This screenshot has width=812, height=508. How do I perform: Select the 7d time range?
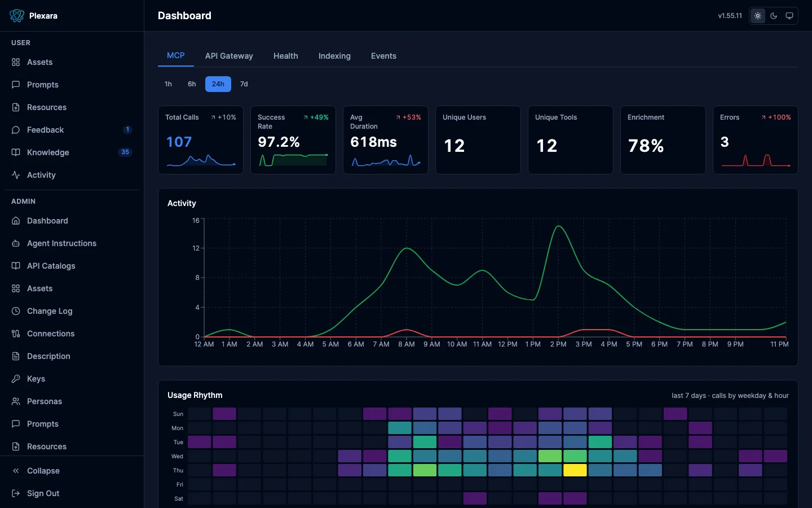244,84
